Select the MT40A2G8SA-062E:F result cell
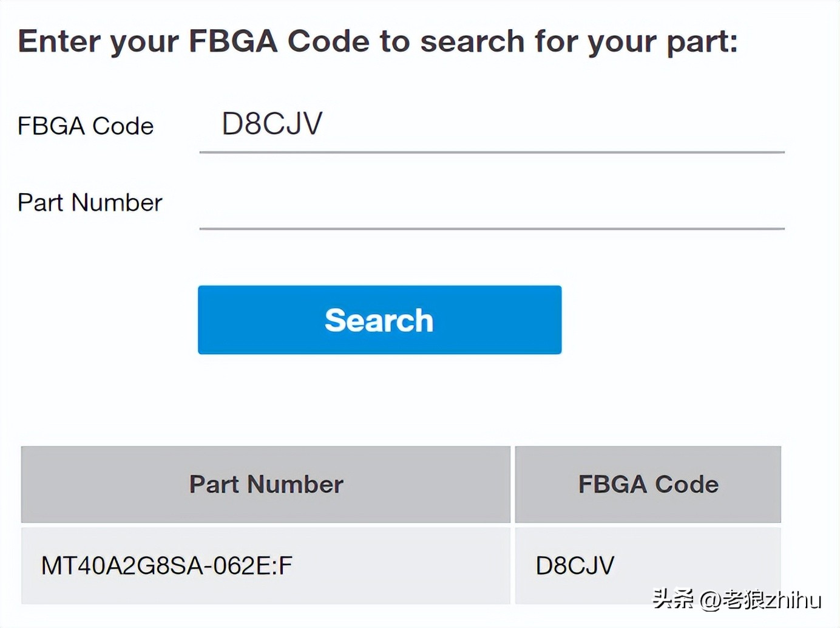Screen dimensions: 840x628 point(265,565)
